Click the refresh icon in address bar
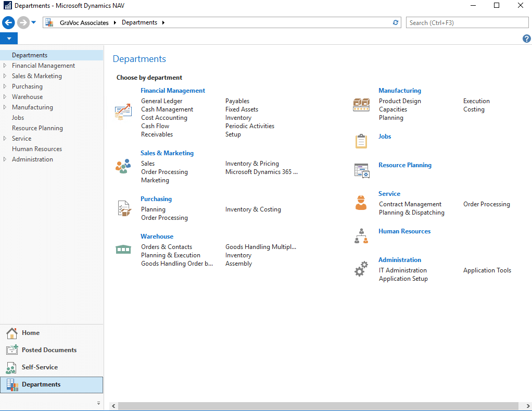The image size is (532, 411). click(395, 22)
